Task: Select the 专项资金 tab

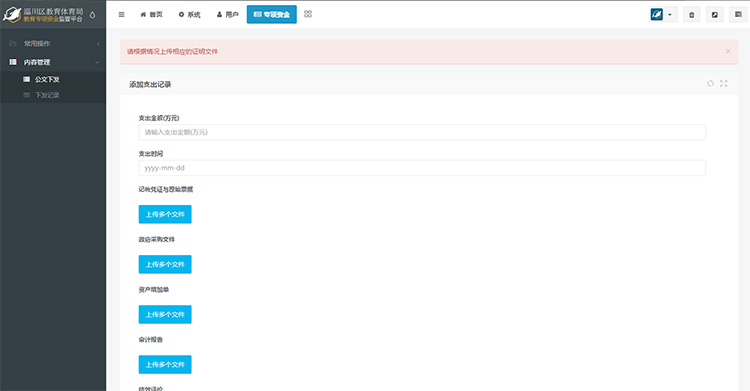Action: (x=272, y=14)
